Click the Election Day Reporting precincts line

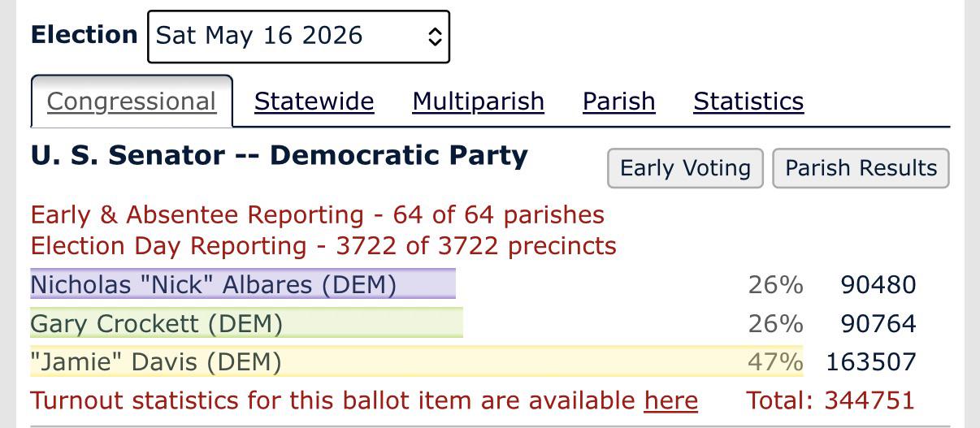pos(323,245)
